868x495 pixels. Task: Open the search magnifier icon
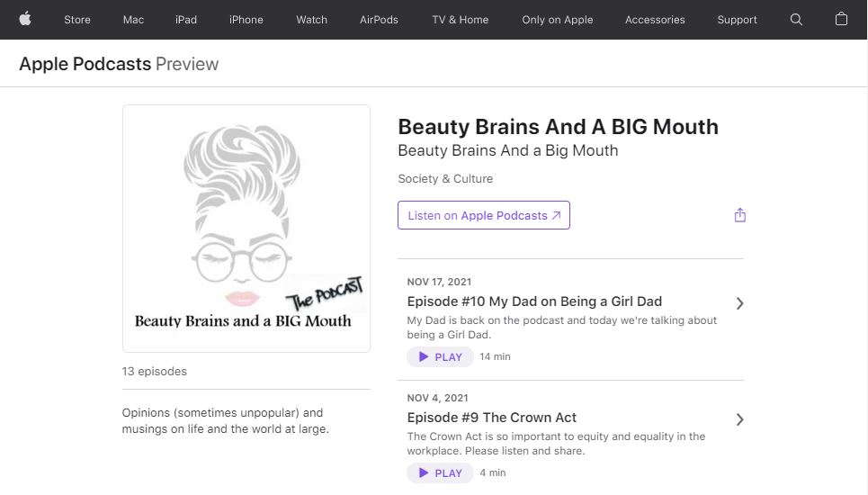point(796,19)
